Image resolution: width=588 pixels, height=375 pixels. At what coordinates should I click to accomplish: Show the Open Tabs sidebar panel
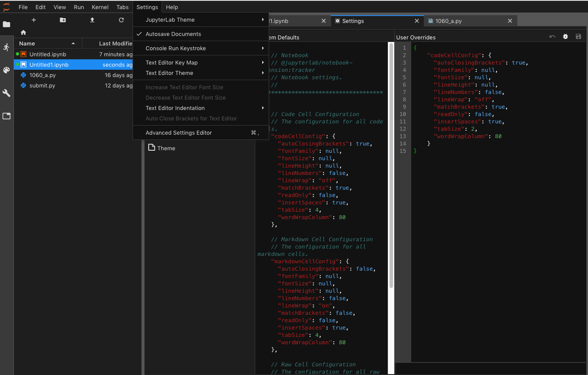click(6, 116)
